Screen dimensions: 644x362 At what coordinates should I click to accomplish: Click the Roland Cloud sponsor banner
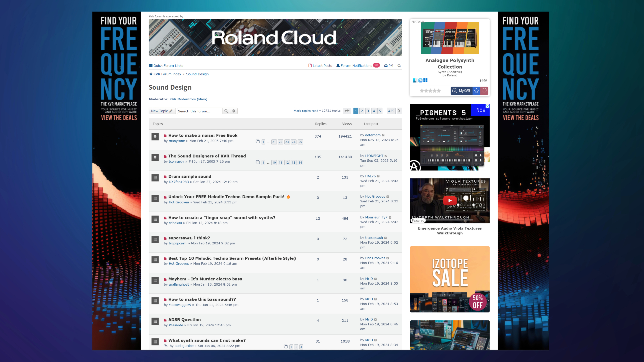click(275, 38)
